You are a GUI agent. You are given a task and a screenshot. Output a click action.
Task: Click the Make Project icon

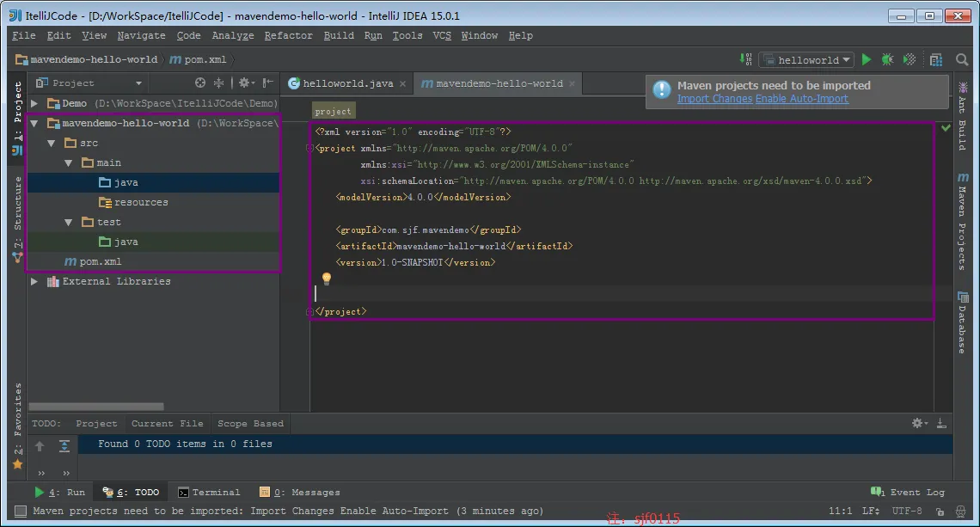745,59
